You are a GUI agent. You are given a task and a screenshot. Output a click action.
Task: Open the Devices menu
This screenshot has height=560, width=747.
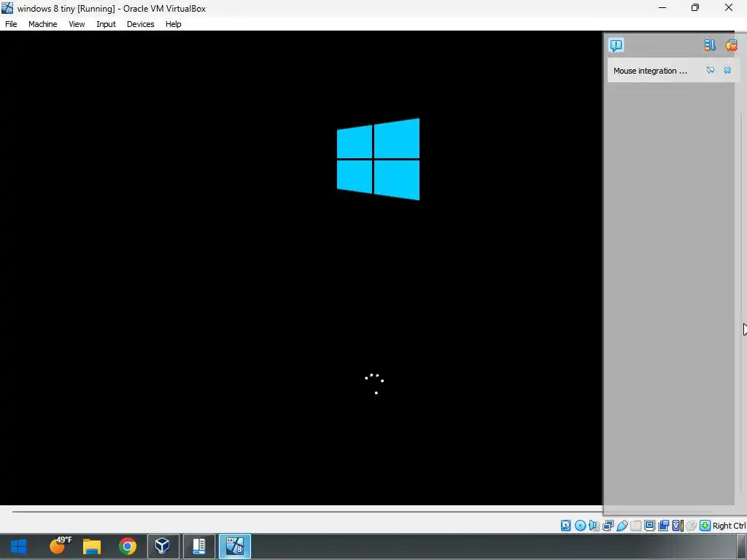coord(140,24)
